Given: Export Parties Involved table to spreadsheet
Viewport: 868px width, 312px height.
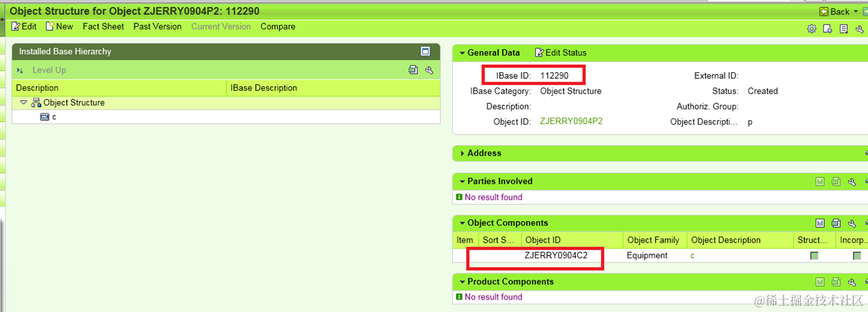Looking at the screenshot, I should (836, 182).
